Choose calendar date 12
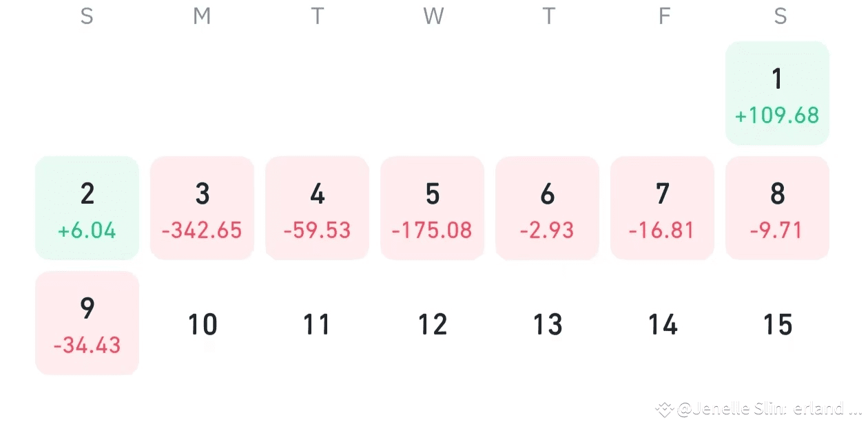Viewport: 868px width, 424px height. click(432, 324)
